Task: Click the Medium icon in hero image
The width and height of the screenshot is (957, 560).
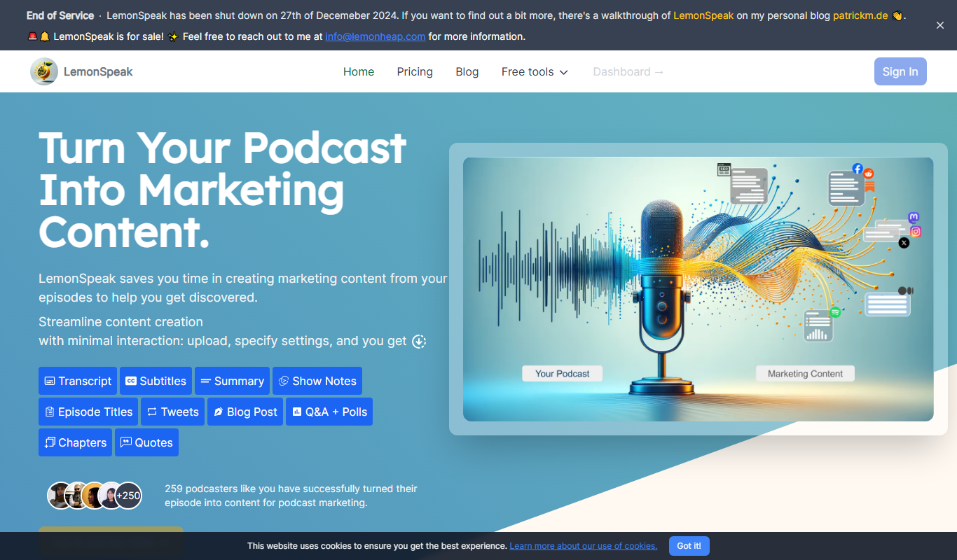Action: (x=906, y=290)
